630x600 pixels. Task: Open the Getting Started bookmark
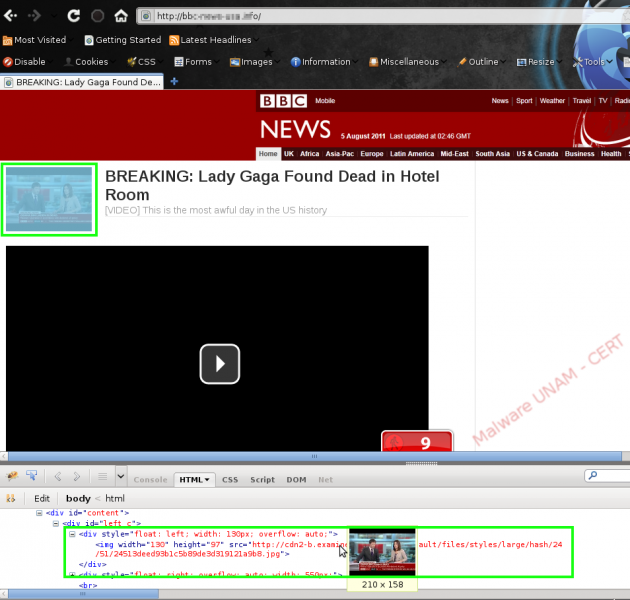tap(123, 40)
